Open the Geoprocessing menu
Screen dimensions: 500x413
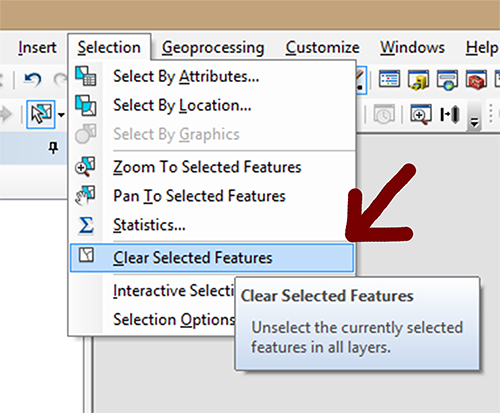point(213,47)
